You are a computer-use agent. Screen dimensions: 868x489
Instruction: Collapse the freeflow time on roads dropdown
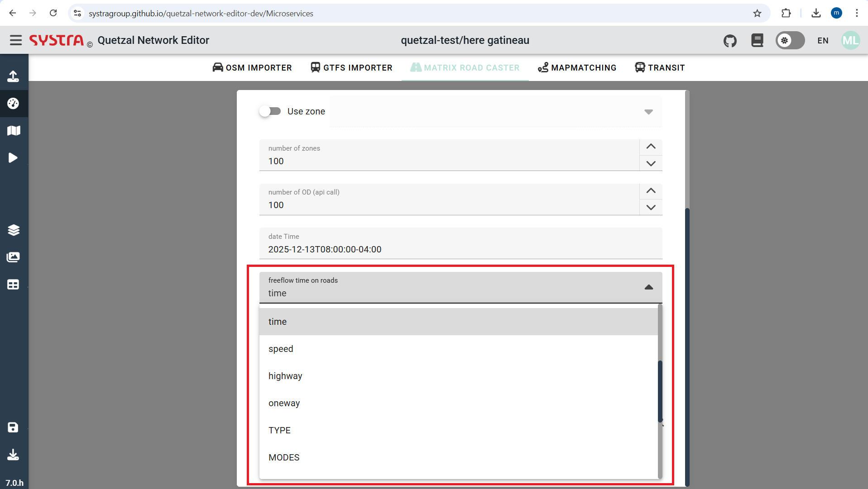[648, 287]
